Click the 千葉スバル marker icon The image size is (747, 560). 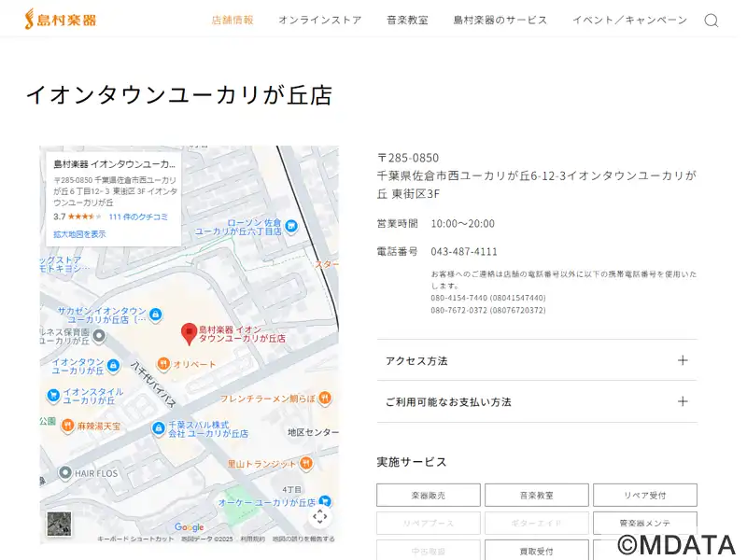pos(158,428)
